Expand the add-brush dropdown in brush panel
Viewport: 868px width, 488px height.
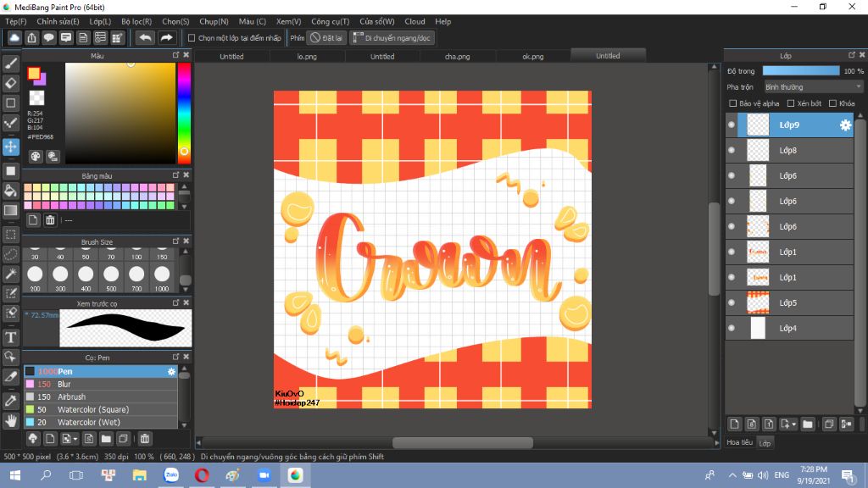pos(75,439)
